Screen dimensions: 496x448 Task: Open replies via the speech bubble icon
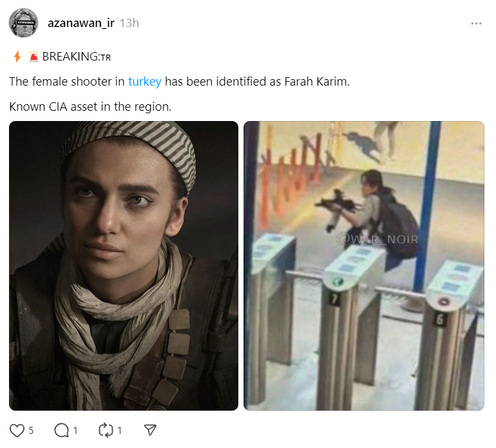(x=61, y=430)
